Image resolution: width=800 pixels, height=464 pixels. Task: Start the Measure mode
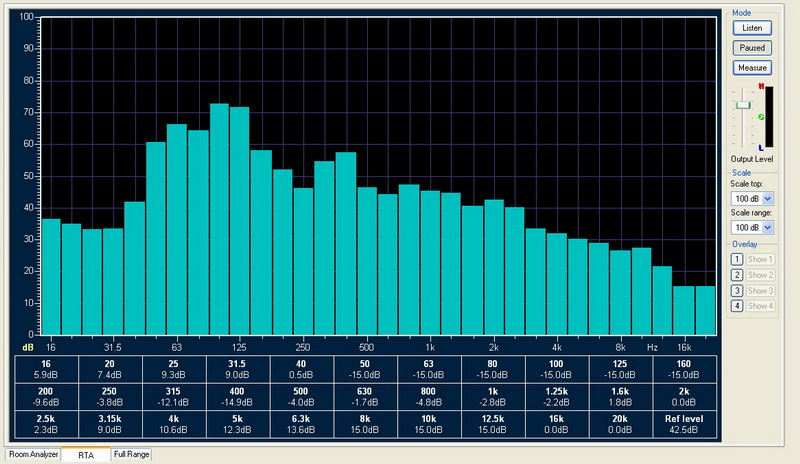(752, 68)
